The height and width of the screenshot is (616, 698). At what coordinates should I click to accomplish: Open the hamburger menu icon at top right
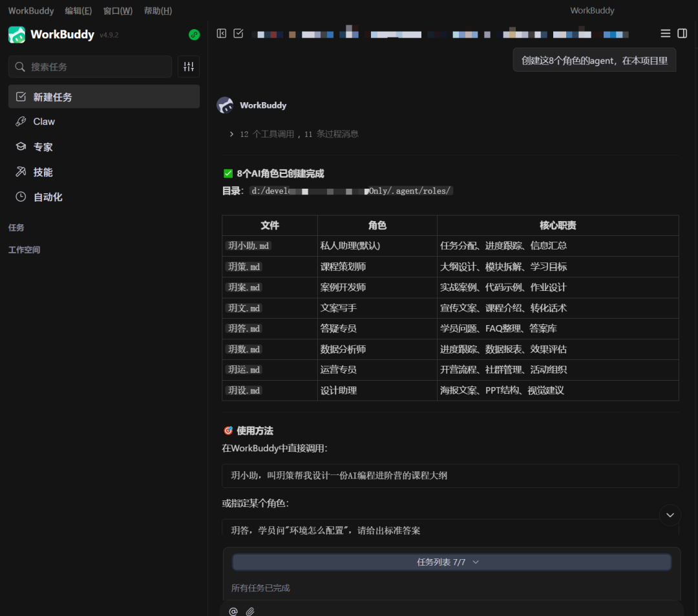pos(666,34)
